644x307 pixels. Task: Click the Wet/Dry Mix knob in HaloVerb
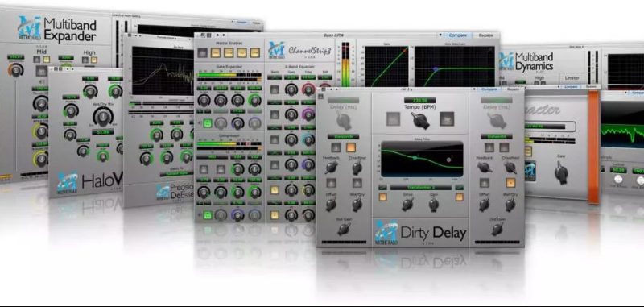(103, 117)
